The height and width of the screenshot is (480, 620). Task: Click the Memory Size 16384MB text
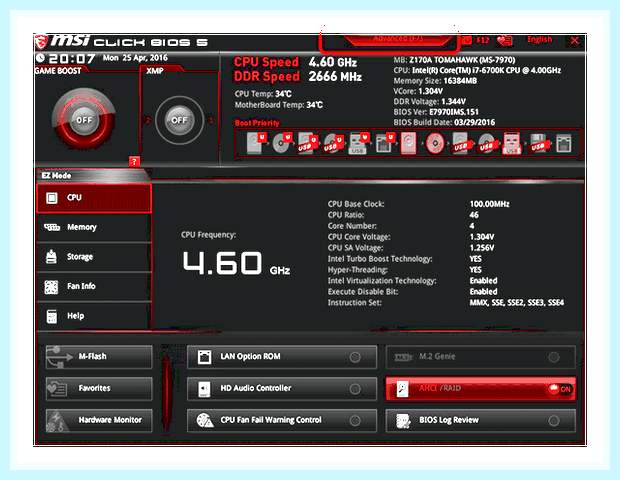click(x=435, y=81)
